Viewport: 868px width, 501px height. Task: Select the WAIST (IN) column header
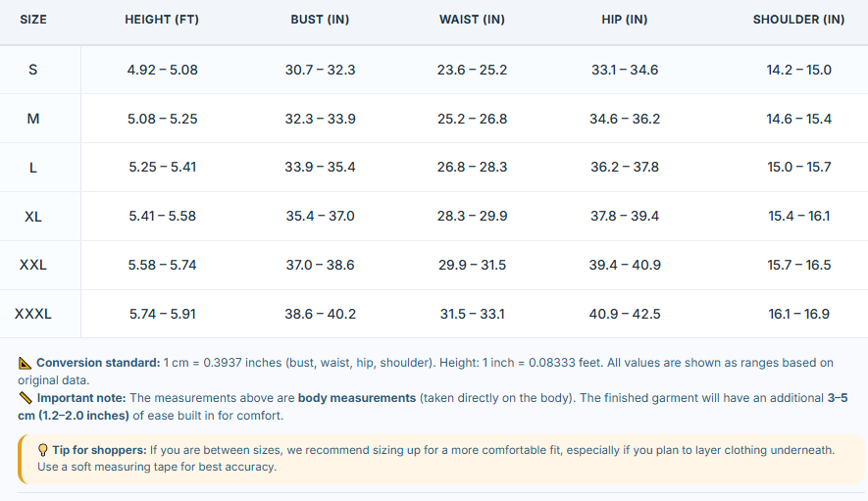point(472,20)
